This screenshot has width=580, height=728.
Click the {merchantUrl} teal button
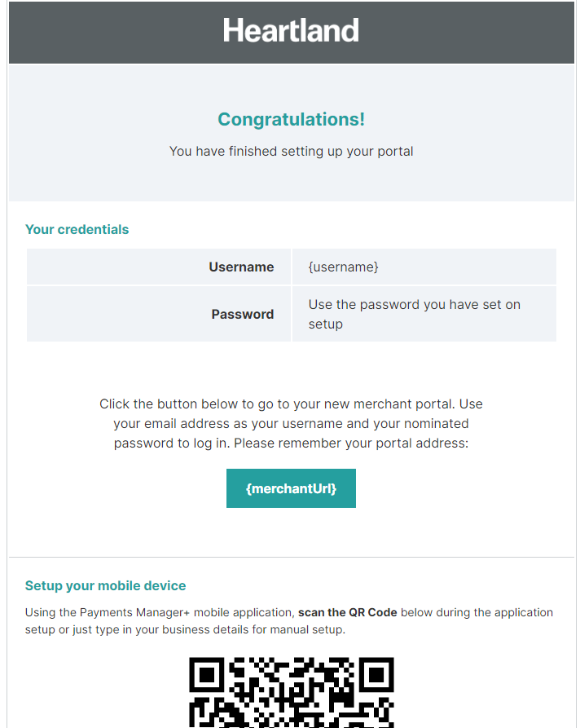pyautogui.click(x=291, y=488)
